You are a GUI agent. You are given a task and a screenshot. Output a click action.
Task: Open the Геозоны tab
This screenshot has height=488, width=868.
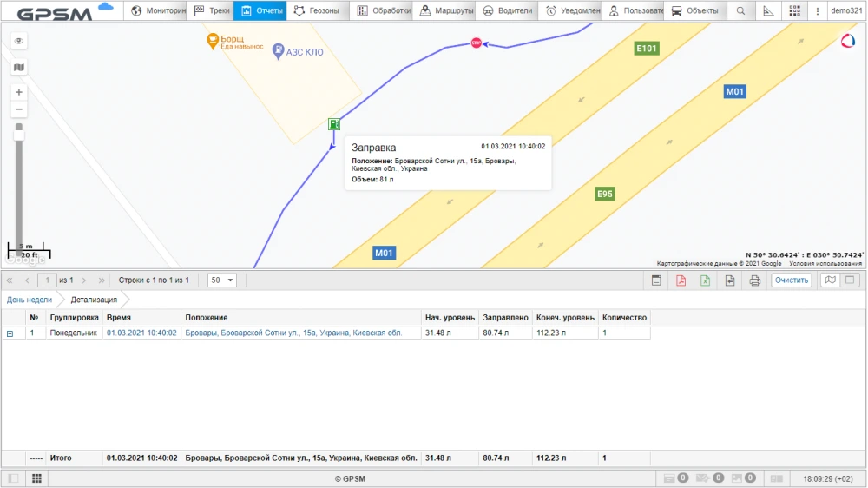point(317,11)
